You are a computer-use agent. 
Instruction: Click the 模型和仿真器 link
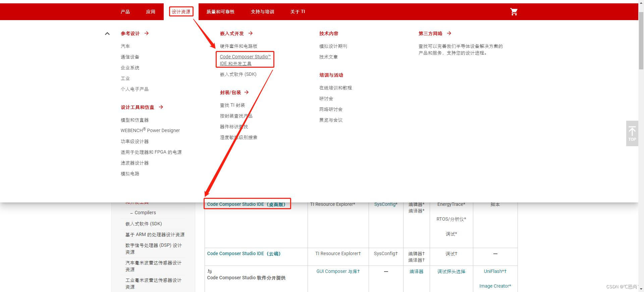[135, 120]
